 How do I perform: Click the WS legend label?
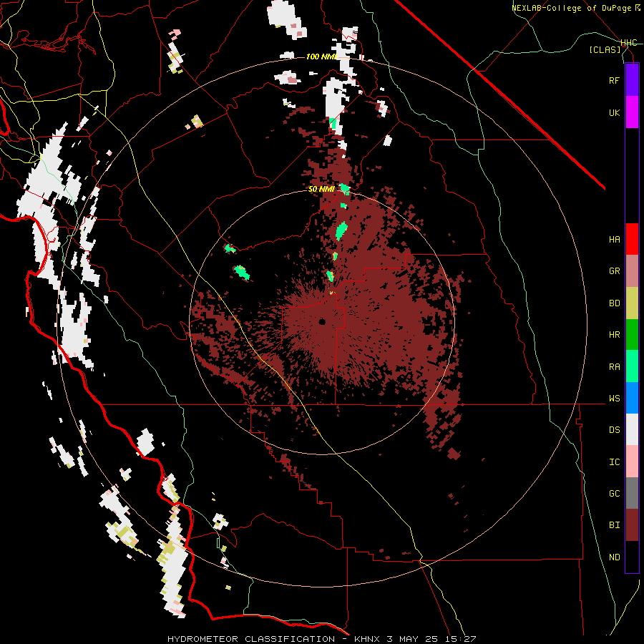[x=614, y=399]
